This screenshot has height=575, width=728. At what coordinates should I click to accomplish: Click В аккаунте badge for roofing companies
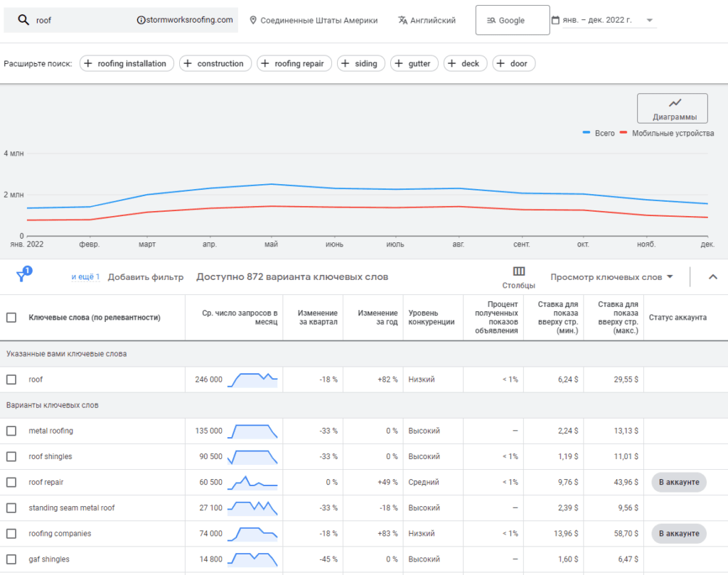[679, 534]
